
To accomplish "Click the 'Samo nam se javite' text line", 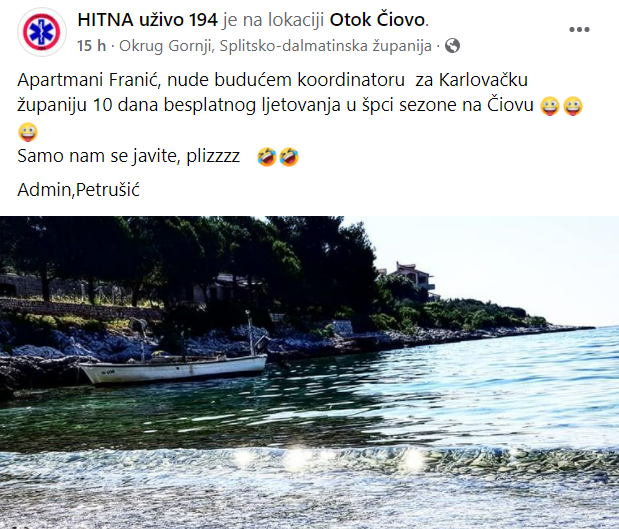I will (x=129, y=156).
